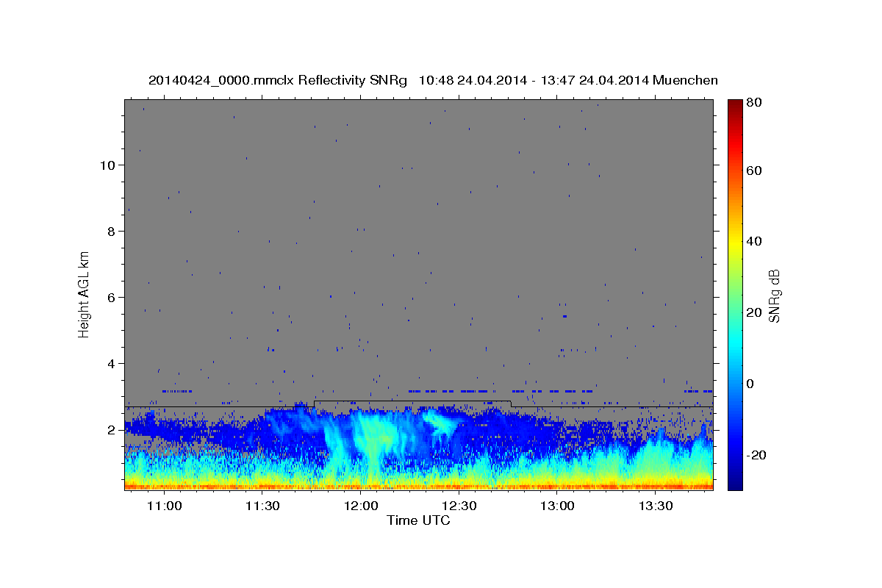Click the '12:00' time axis tick label
Image resolution: width=882 pixels, height=588 pixels.
360,506
